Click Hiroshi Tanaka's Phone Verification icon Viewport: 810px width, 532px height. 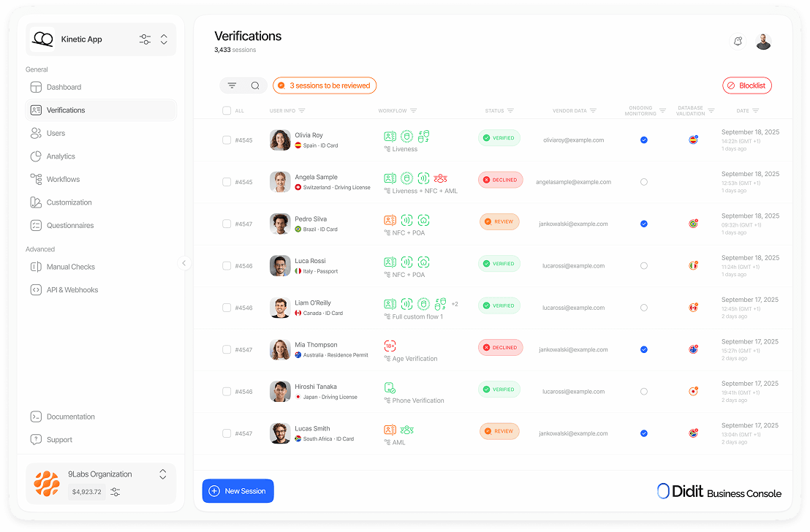390,388
